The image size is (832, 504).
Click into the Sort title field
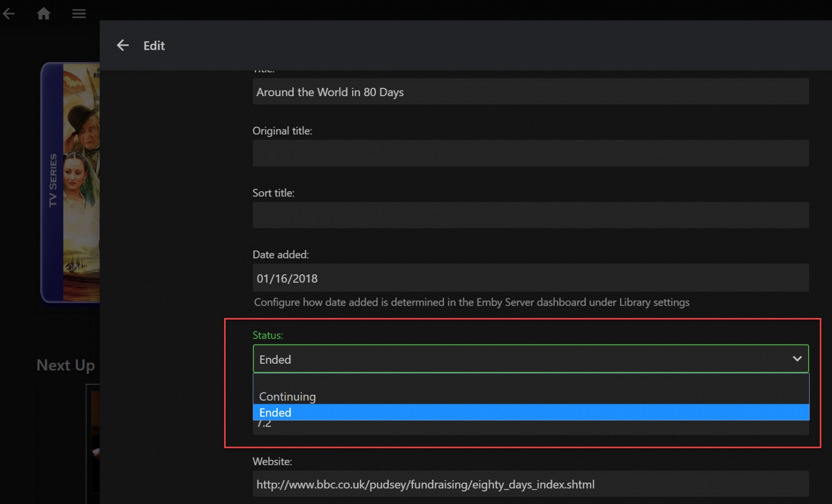click(530, 215)
